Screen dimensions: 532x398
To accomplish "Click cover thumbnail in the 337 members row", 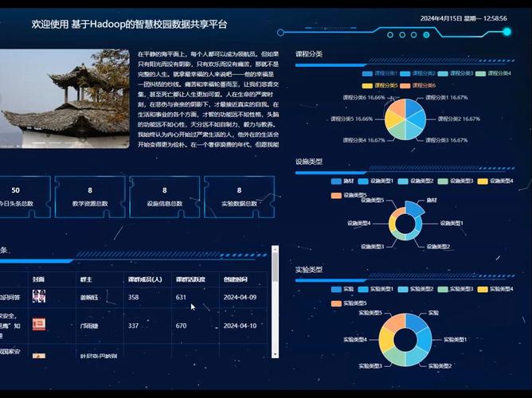I will point(39,325).
